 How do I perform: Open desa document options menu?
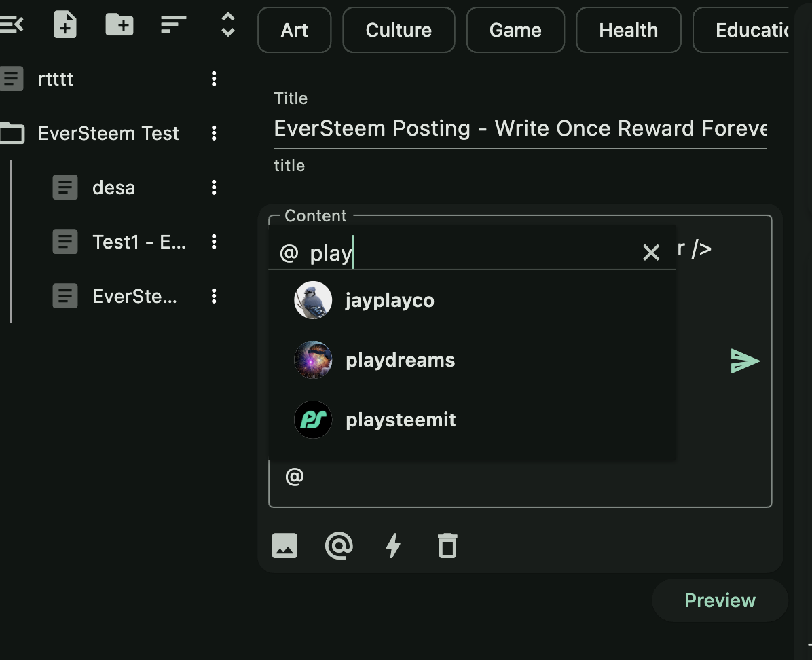214,187
